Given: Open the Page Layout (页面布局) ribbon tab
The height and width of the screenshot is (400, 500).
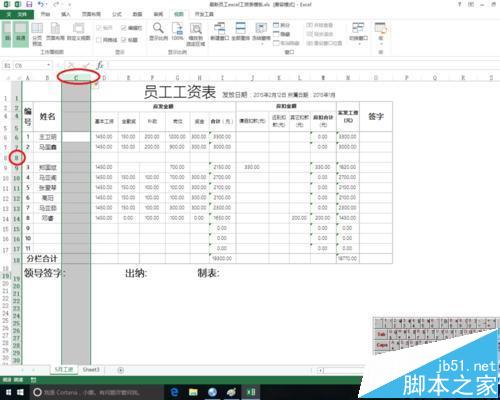Looking at the screenshot, I should (x=91, y=14).
